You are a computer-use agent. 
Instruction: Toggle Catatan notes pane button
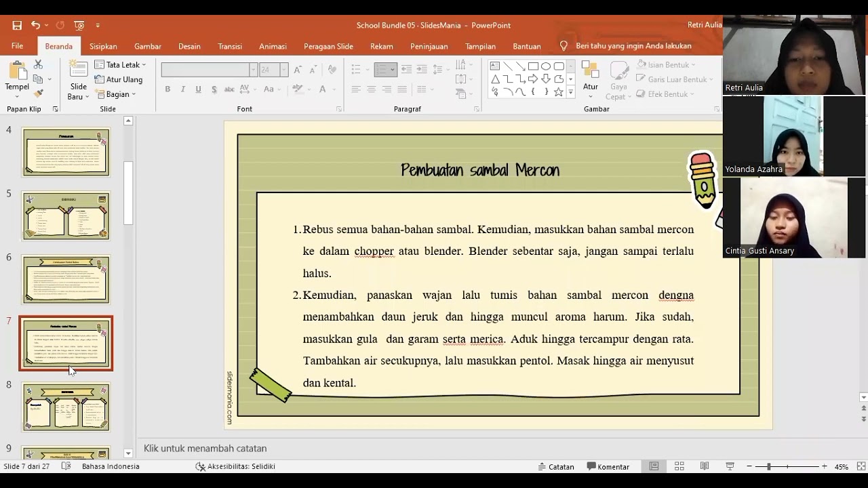(556, 466)
